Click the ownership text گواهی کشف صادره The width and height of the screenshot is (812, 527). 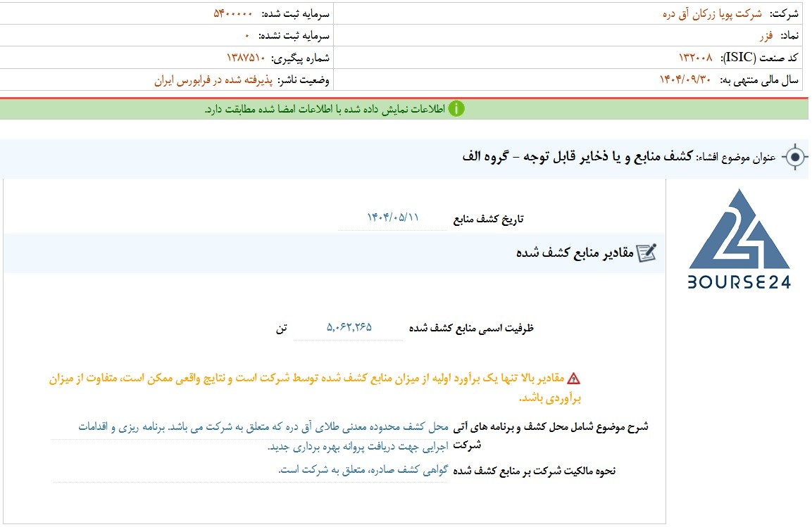point(363,470)
